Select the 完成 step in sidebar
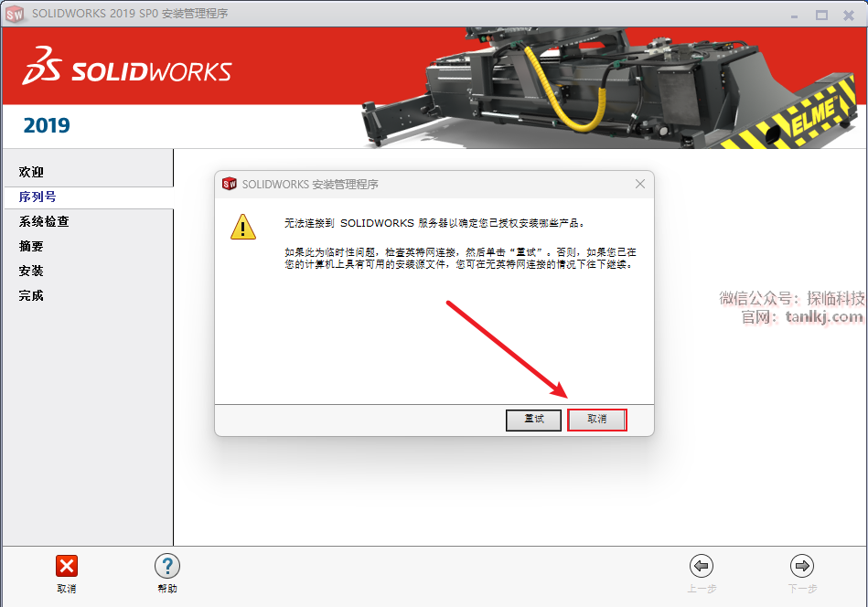The image size is (868, 607). coord(31,295)
